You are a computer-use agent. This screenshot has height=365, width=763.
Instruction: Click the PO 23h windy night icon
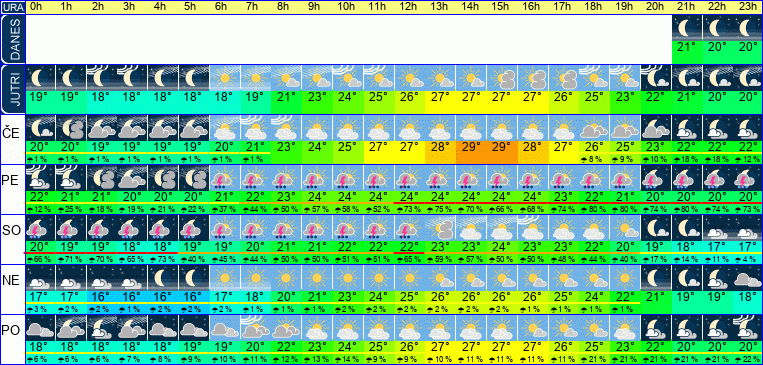[x=748, y=328]
